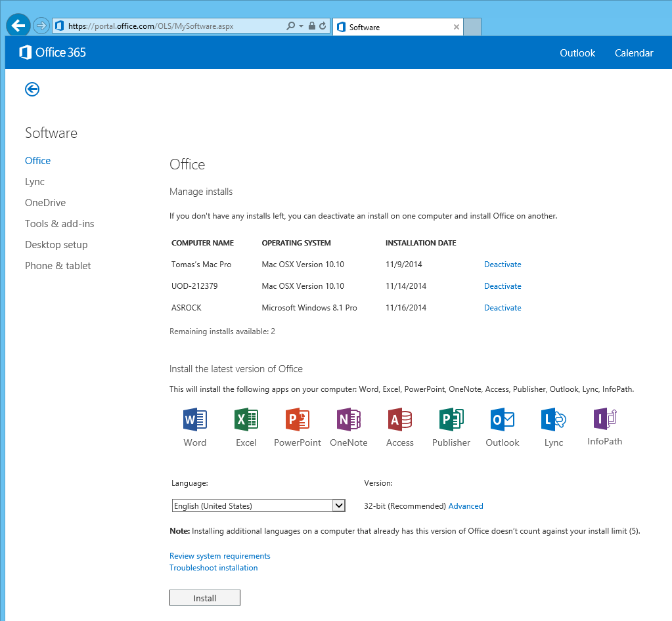Click the Excel app icon
The height and width of the screenshot is (621, 672).
tap(246, 419)
